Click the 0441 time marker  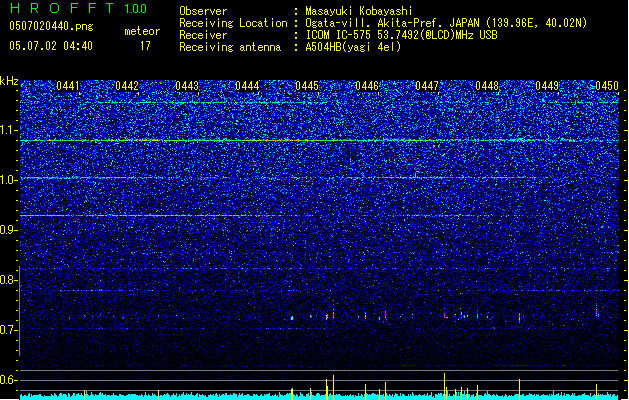click(x=68, y=86)
